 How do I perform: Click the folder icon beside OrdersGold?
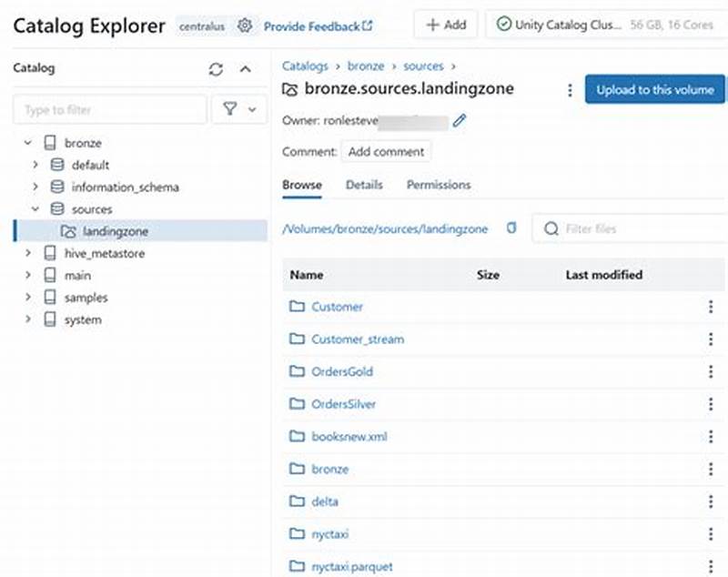pos(298,371)
